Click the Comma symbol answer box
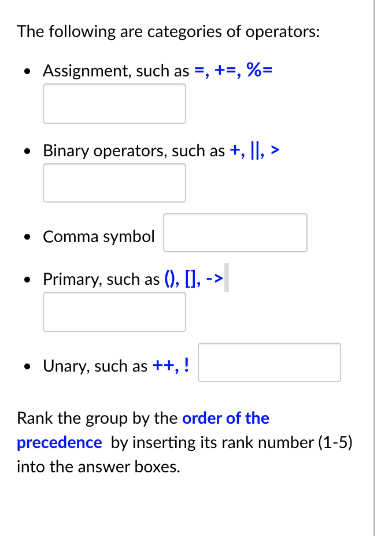 point(235,232)
